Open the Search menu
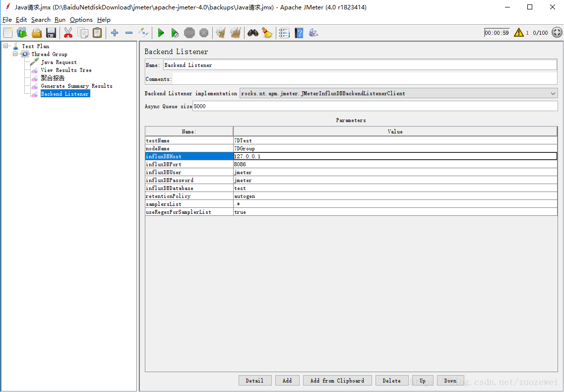Viewport: 564px width, 392px height. point(41,20)
